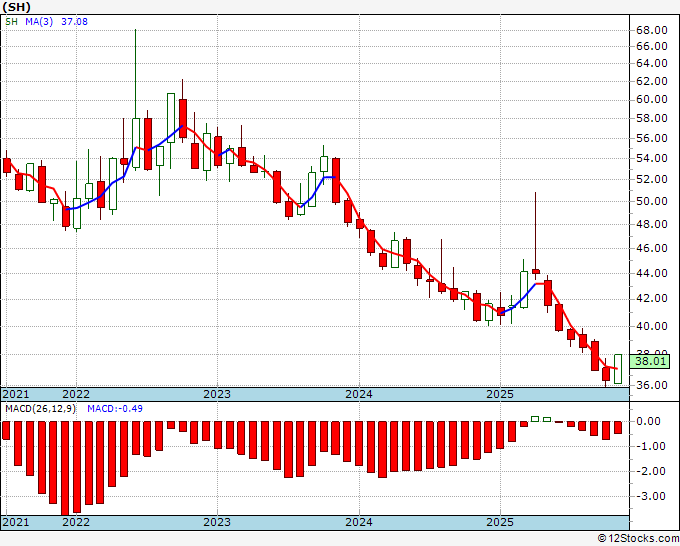Click the 42.00 price axis label
The height and width of the screenshot is (546, 680).
pos(651,298)
